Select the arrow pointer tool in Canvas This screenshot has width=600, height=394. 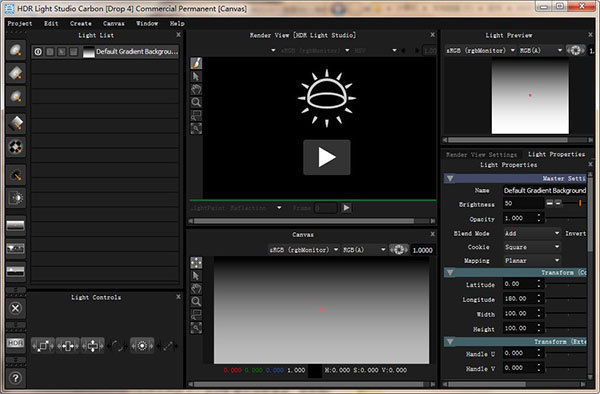196,275
